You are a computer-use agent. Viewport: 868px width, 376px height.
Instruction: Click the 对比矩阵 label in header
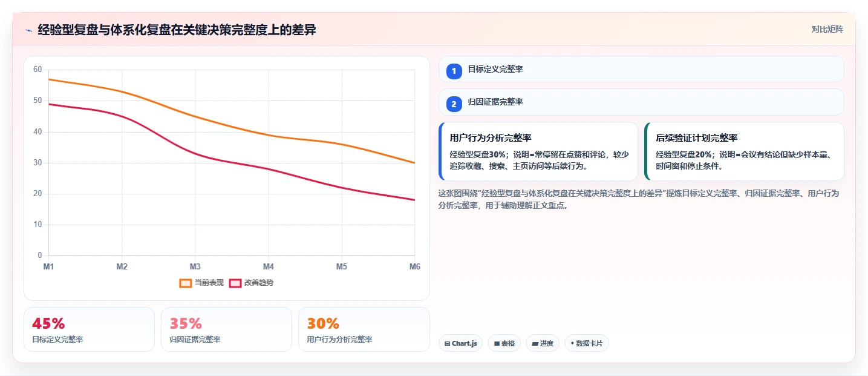827,29
